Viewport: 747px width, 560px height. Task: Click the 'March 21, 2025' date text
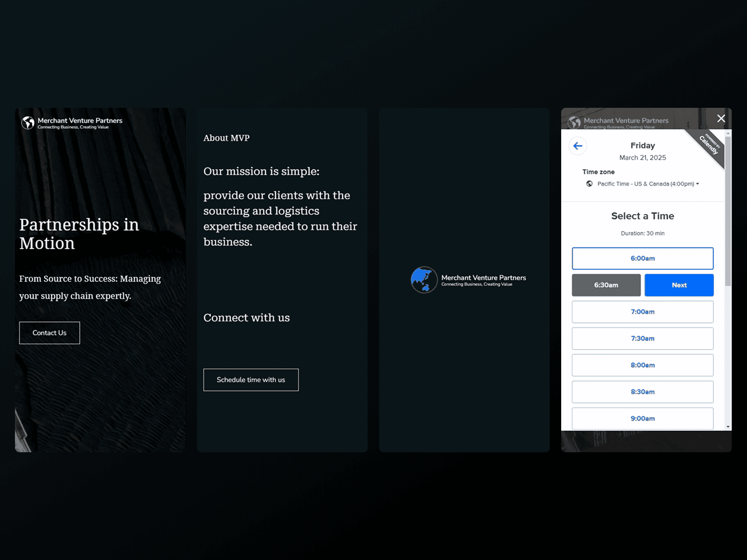pyautogui.click(x=642, y=158)
